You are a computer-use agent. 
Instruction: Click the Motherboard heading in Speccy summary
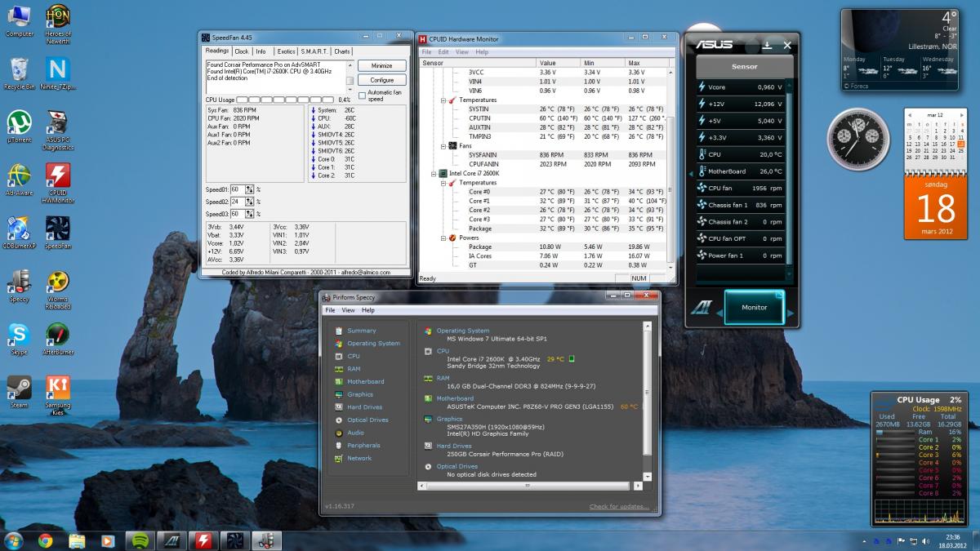coord(455,398)
